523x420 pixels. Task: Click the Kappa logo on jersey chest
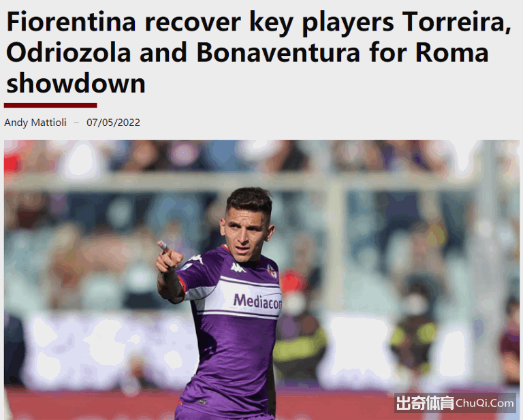pos(238,268)
